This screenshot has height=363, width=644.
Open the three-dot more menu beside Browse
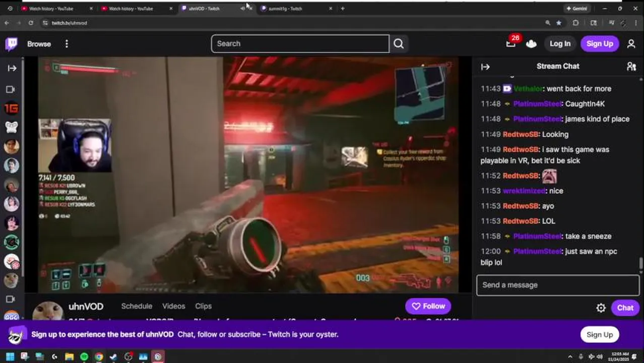pyautogui.click(x=67, y=44)
